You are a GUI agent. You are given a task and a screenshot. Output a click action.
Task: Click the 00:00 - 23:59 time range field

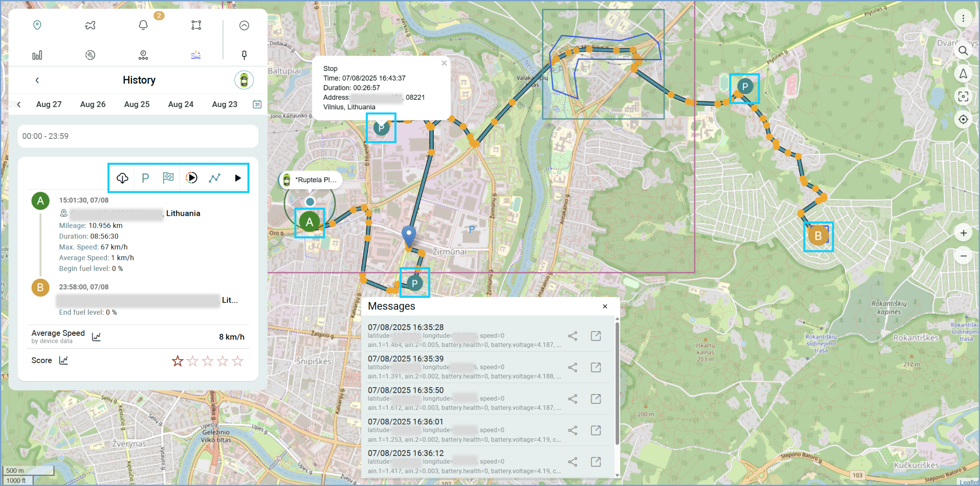click(138, 136)
